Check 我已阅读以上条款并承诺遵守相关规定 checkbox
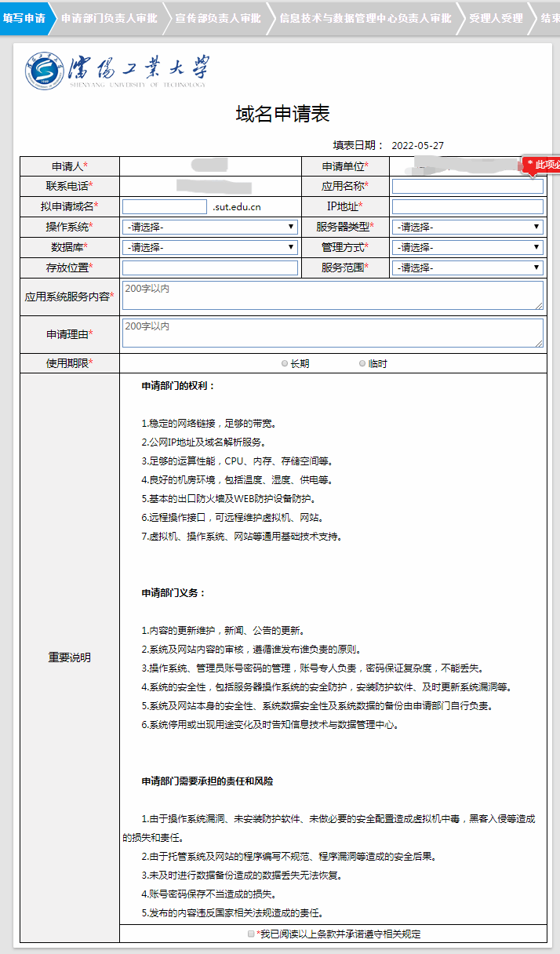This screenshot has width=560, height=954. pos(251,934)
